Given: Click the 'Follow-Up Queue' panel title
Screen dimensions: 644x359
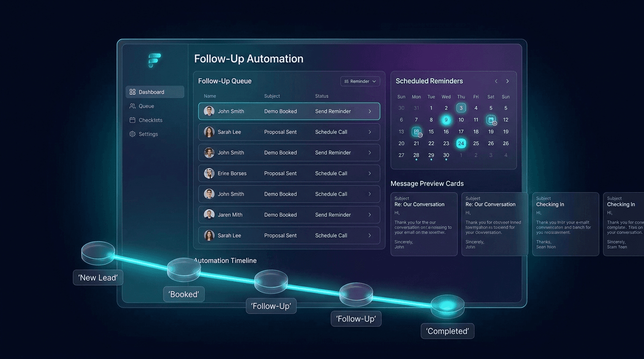Looking at the screenshot, I should tap(225, 81).
